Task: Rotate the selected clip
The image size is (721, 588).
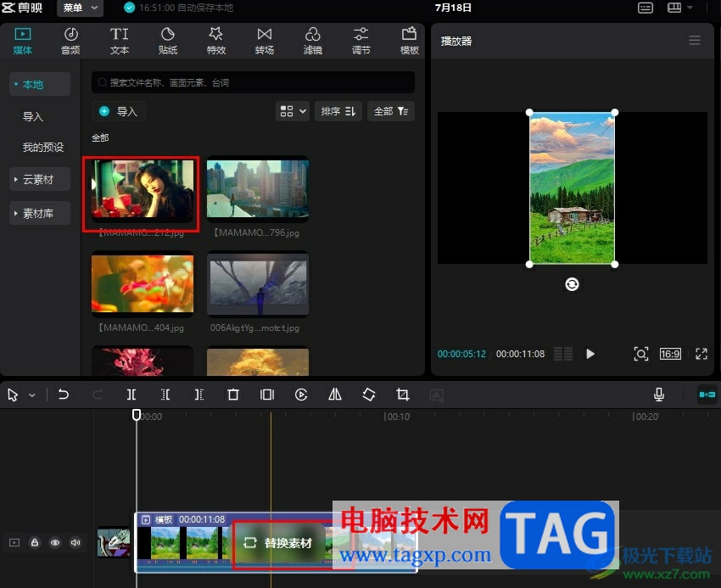Action: pos(369,395)
